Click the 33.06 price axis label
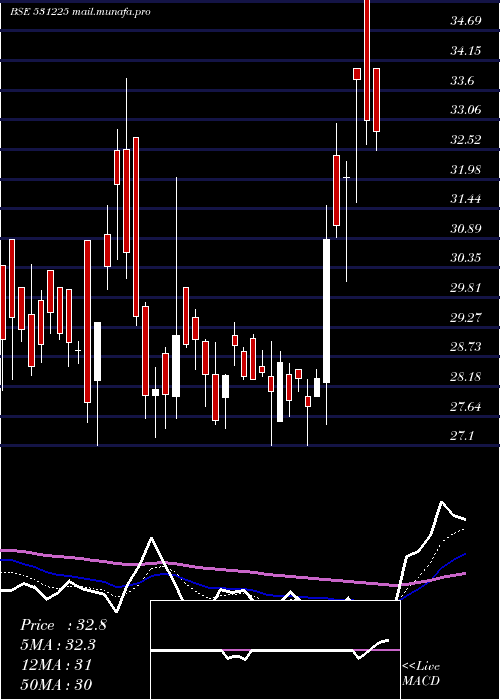This screenshot has width=500, height=700. tap(466, 110)
